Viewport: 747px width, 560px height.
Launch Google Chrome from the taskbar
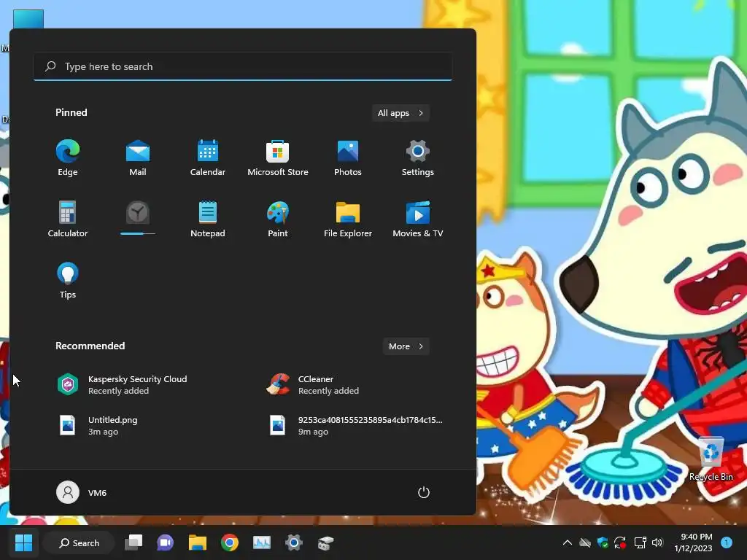point(230,542)
